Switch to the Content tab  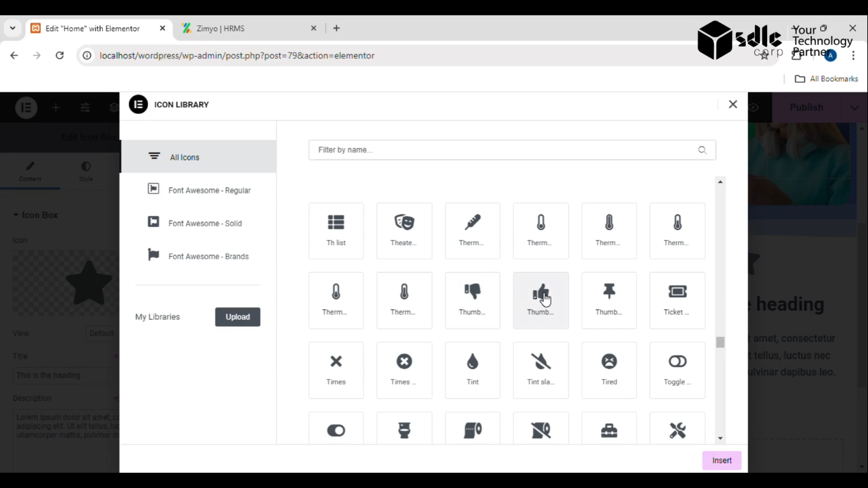[x=30, y=172]
